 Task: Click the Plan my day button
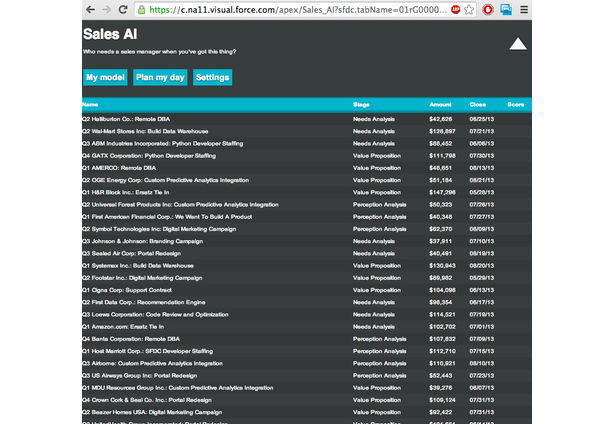pos(160,77)
